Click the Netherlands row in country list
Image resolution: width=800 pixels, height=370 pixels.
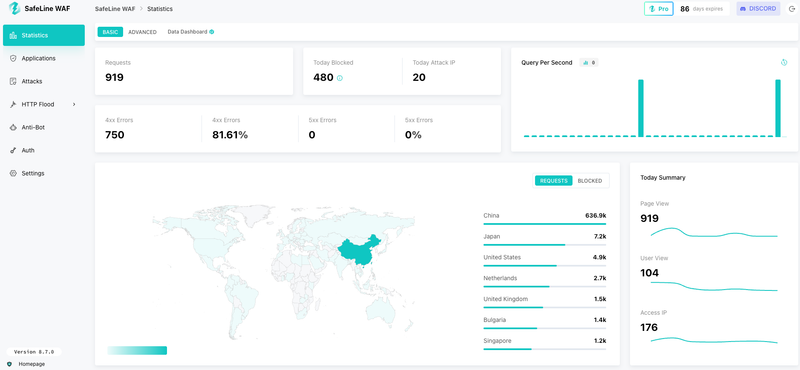click(544, 281)
